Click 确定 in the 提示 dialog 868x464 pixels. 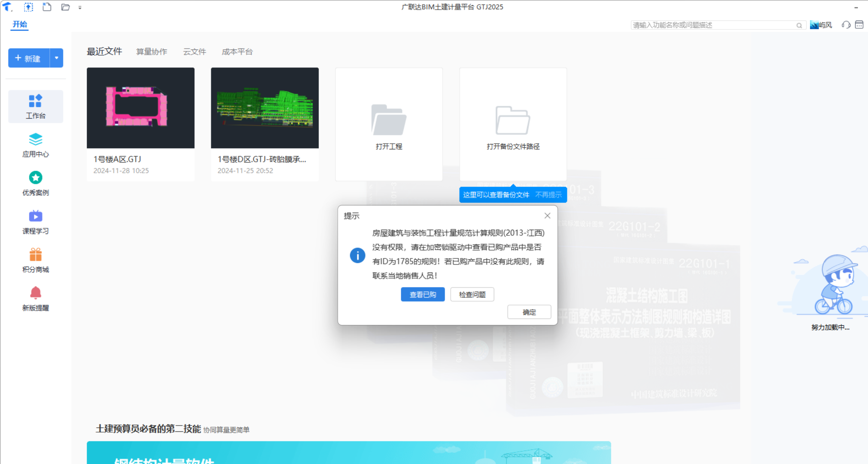(x=529, y=312)
